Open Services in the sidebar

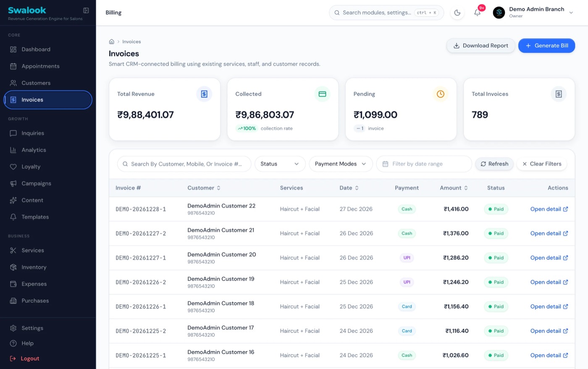(x=48, y=250)
